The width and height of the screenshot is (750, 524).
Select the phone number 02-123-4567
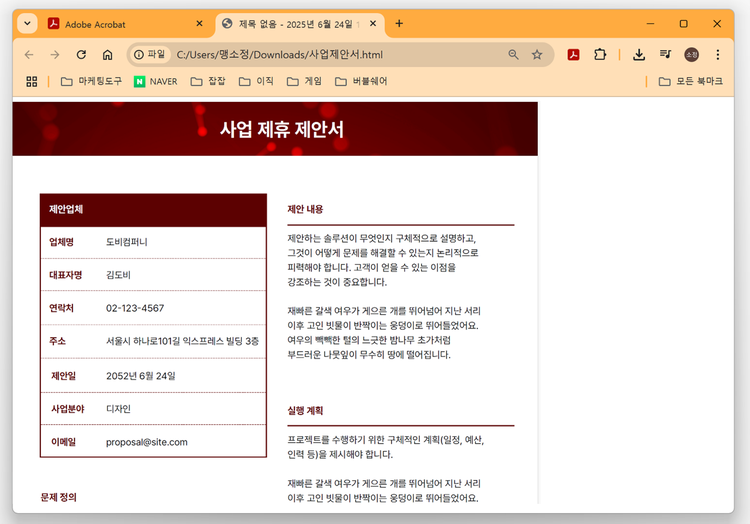coord(135,308)
